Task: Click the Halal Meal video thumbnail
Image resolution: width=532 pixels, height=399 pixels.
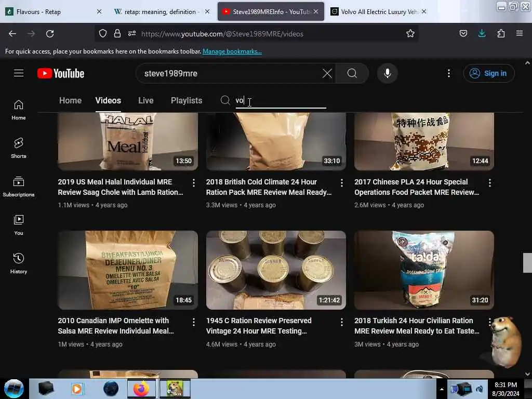Action: [128, 141]
